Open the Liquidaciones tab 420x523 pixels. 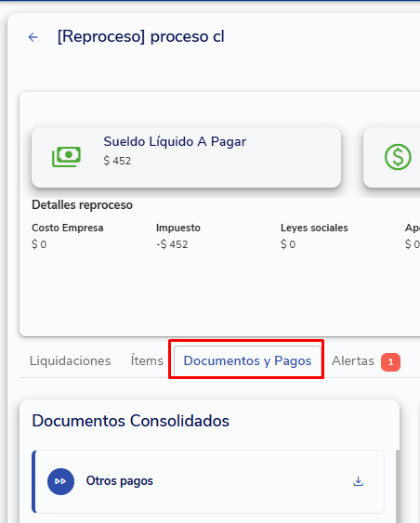70,360
